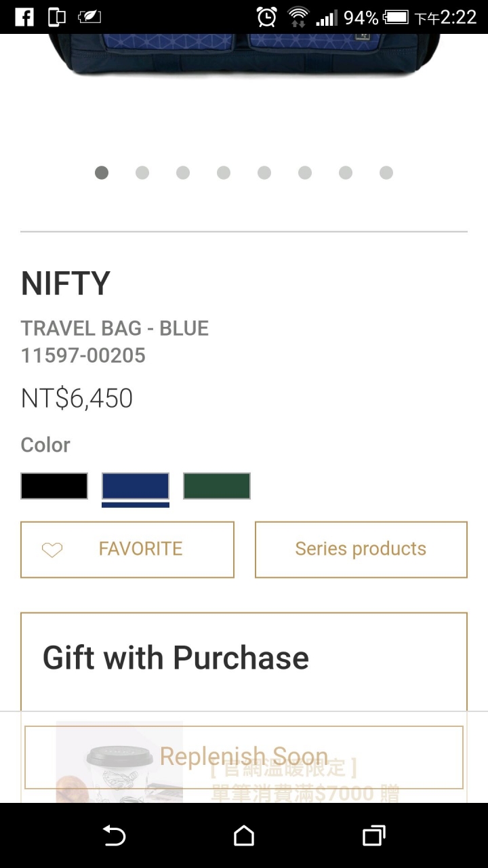Viewport: 488px width, 868px height.
Task: Tap the battery indicator icon
Action: [396, 17]
